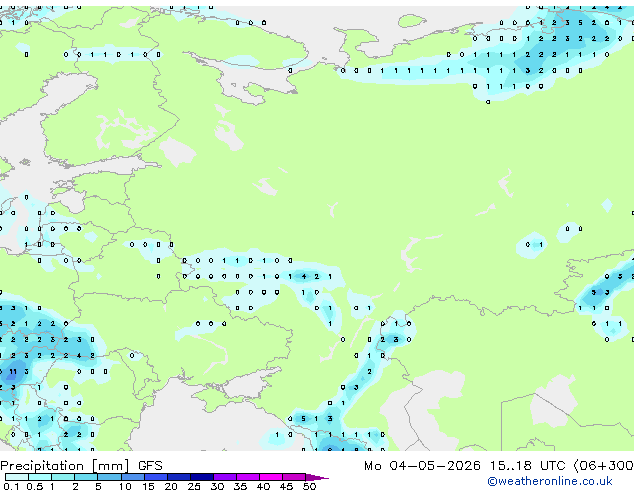The width and height of the screenshot is (634, 490).
Task: Click the date 'Mo 04-05-2026' text
Action: click(422, 465)
